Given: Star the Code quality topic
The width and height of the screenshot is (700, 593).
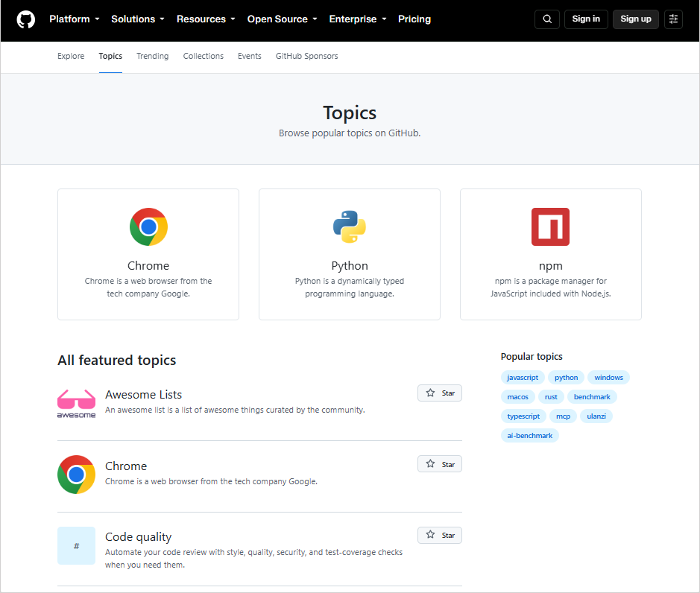Looking at the screenshot, I should 440,535.
